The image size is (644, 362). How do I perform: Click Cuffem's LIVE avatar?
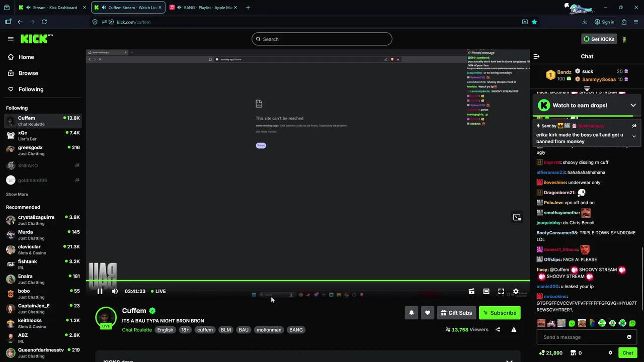point(106,318)
